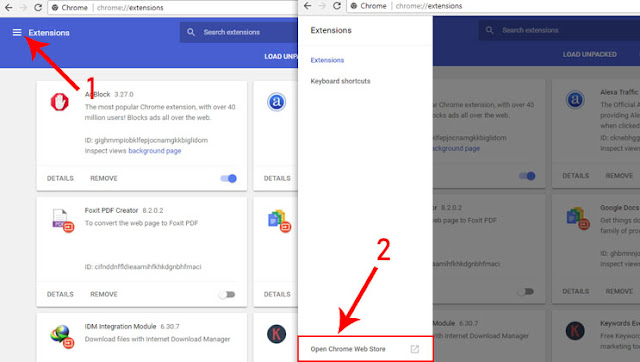Viewport: 640px width, 362px height.
Task: Click the search magnifier icon in left window
Action: 191,32
